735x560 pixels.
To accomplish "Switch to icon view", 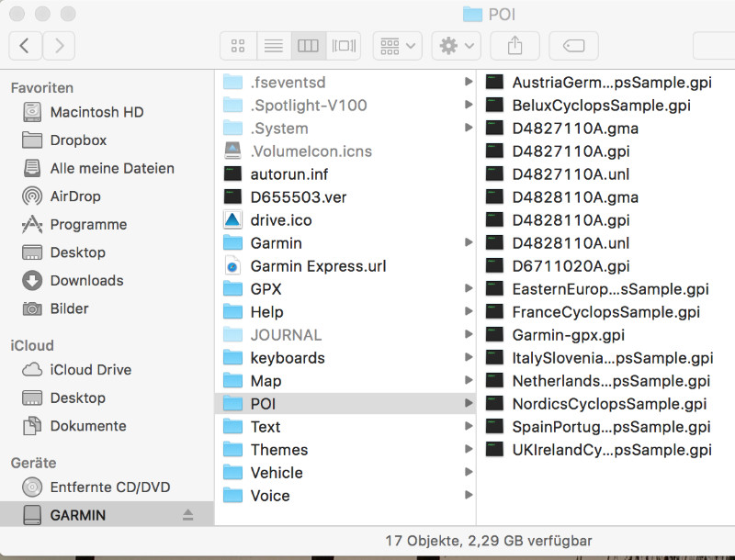I will [238, 45].
